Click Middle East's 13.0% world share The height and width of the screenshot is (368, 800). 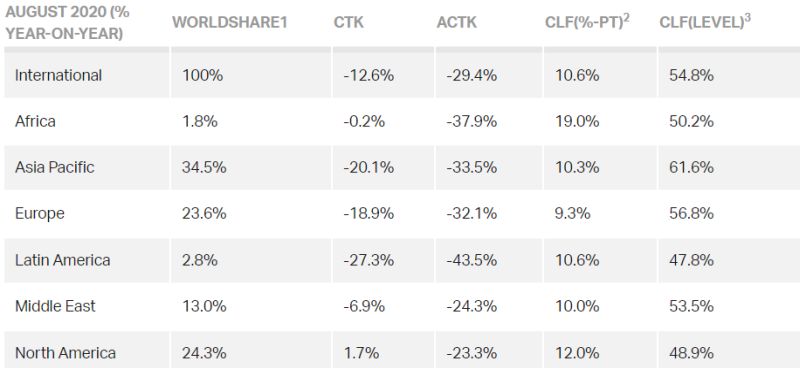(x=204, y=306)
